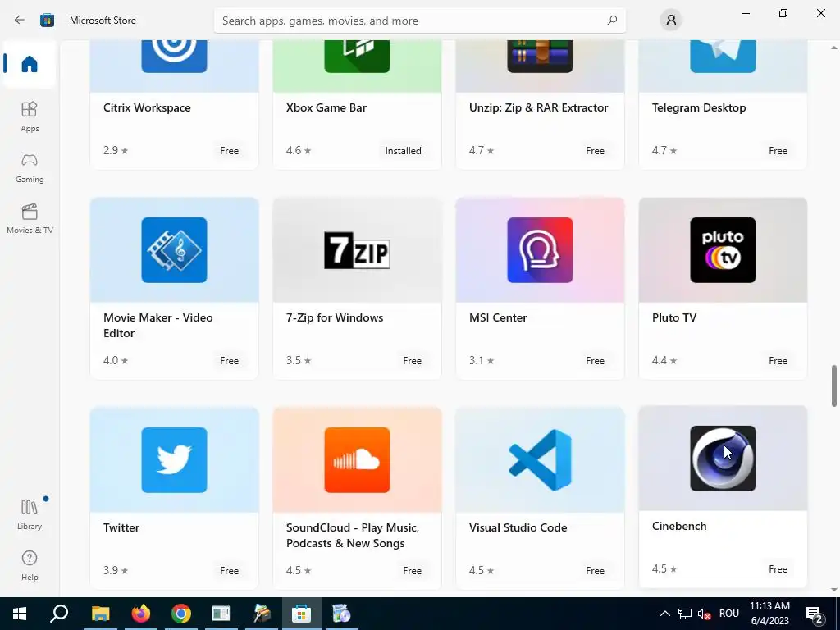Click the Telegram Desktop icon
840x630 pixels.
(x=723, y=56)
